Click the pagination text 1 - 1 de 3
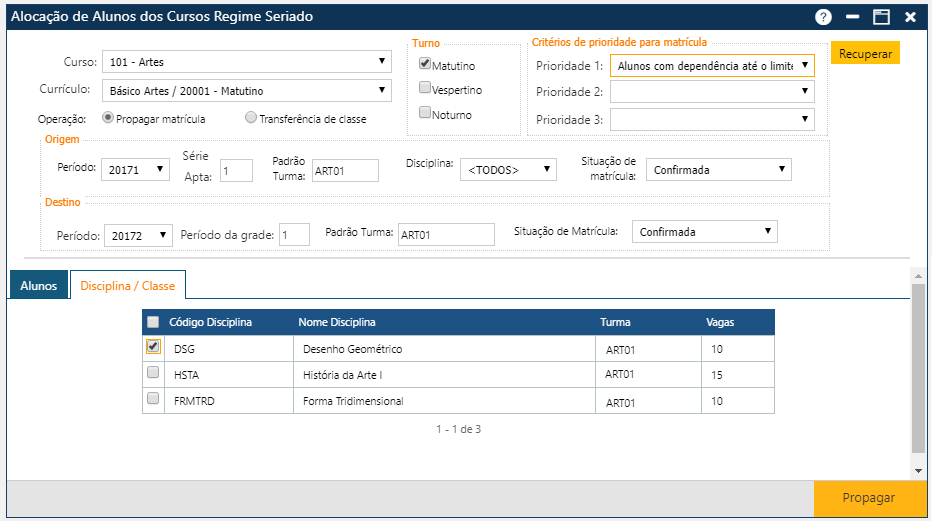 pyautogui.click(x=458, y=429)
